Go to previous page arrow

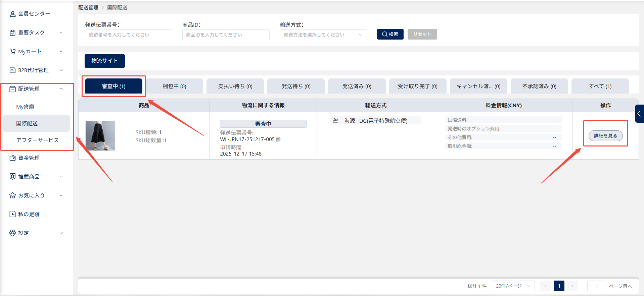pyautogui.click(x=546, y=286)
